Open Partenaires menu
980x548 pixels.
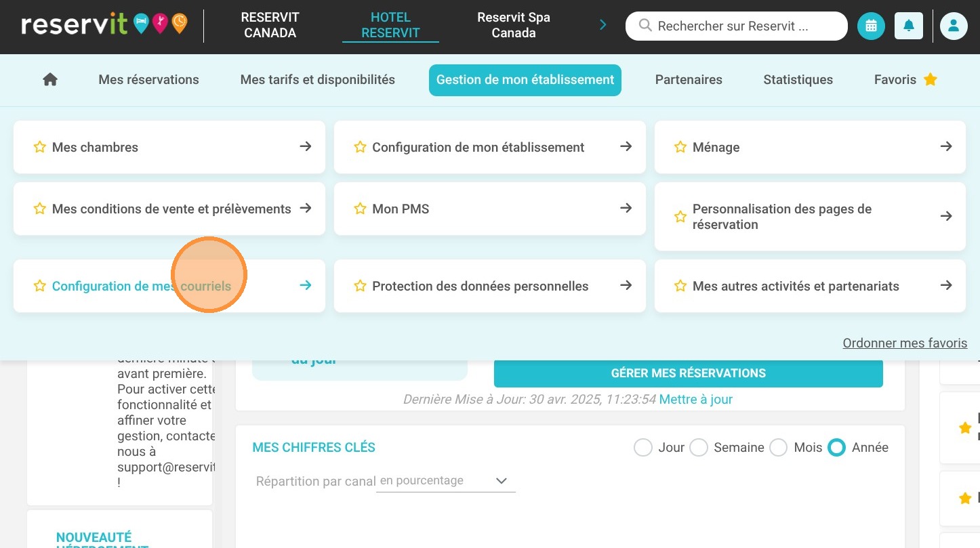tap(689, 80)
